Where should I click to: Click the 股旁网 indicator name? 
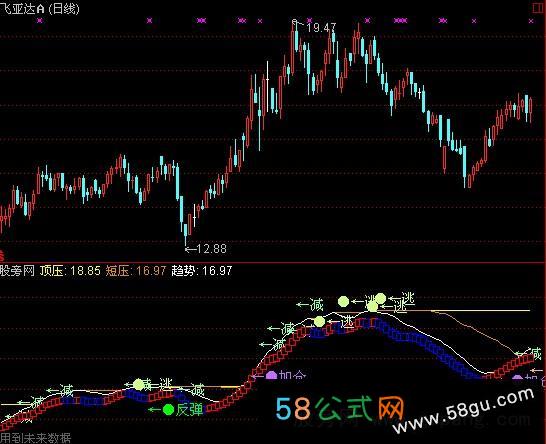click(x=17, y=271)
